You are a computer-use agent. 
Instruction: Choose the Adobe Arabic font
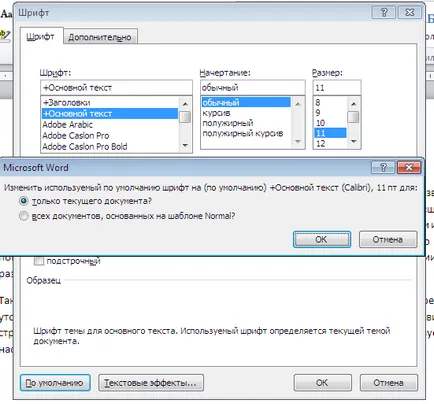(110, 125)
